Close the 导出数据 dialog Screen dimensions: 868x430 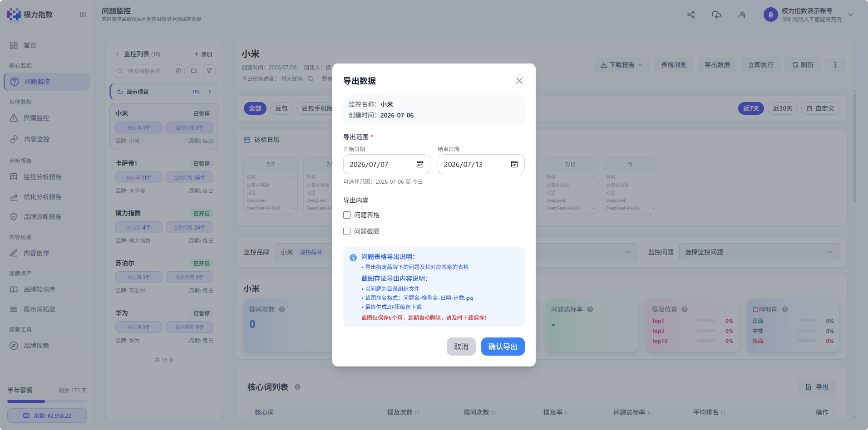coord(519,81)
